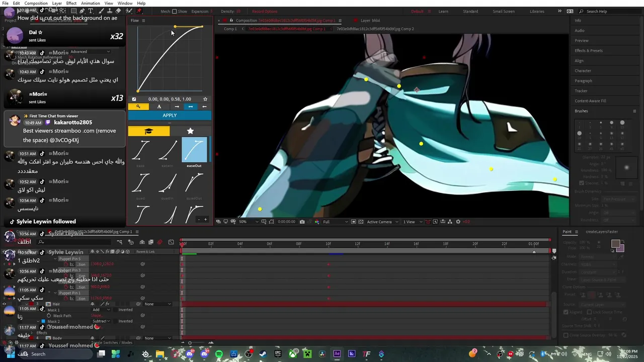Open the Composition menu
Screen dimensions: 644x362
coord(36,3)
